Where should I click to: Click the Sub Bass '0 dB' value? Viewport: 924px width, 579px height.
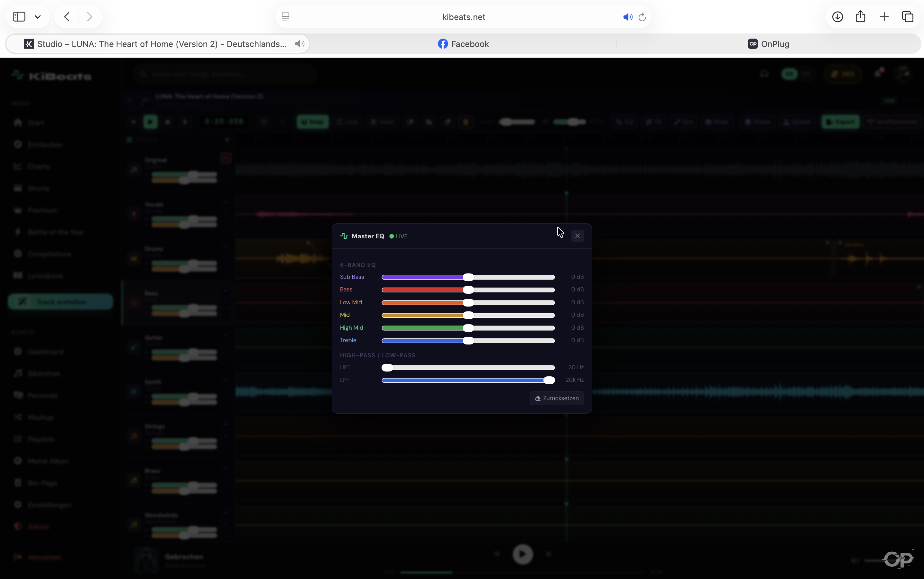(x=577, y=277)
